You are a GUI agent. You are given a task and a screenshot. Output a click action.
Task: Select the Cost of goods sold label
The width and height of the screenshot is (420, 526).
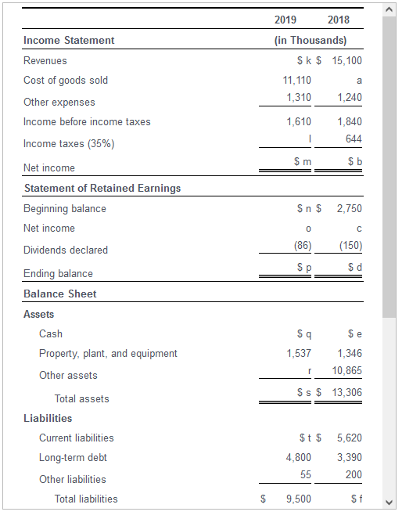[66, 81]
